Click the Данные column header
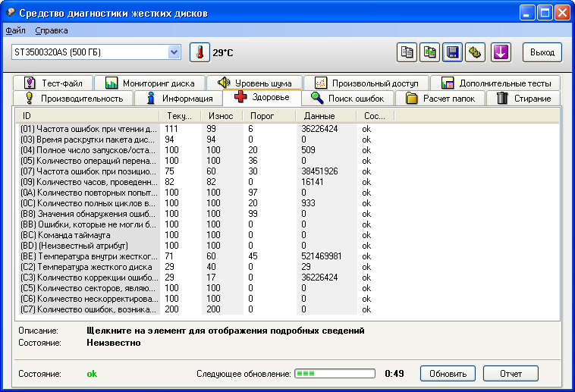575x392 pixels. [319, 116]
